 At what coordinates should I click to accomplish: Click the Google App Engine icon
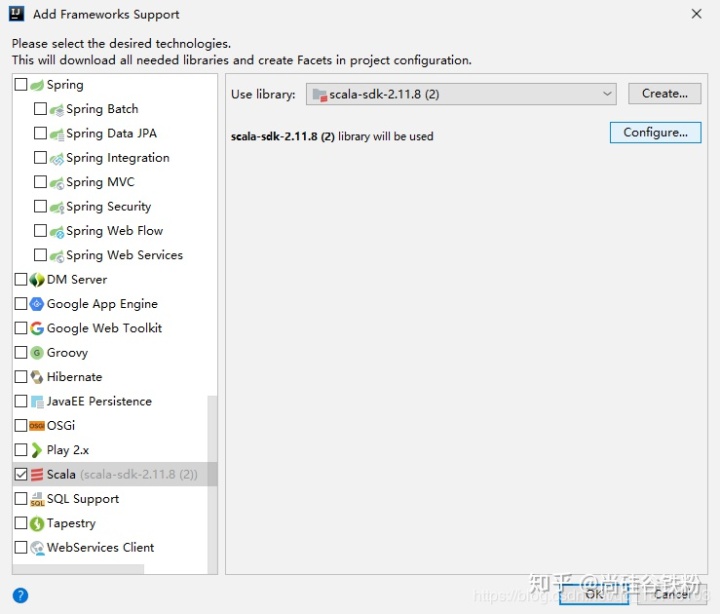37,304
